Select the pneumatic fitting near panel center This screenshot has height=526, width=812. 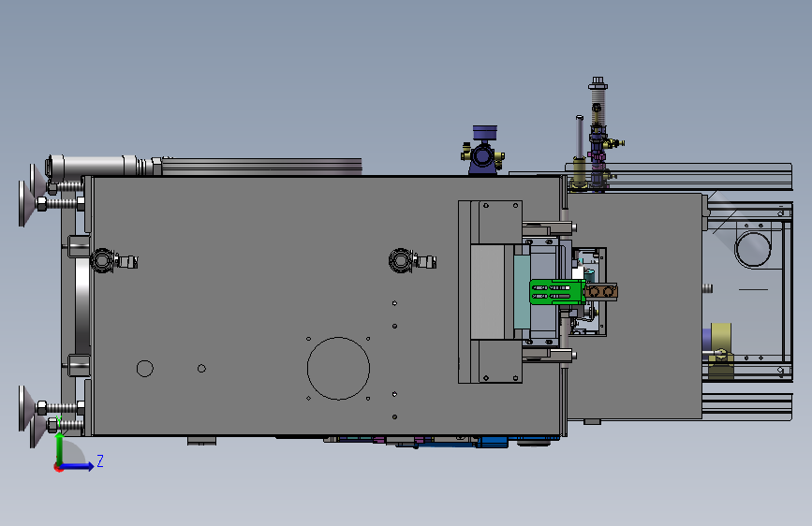(x=412, y=260)
